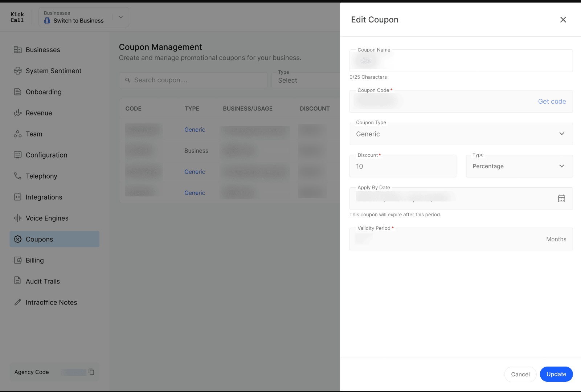Click the Update button
Viewport: 581px width, 392px height.
coord(556,374)
